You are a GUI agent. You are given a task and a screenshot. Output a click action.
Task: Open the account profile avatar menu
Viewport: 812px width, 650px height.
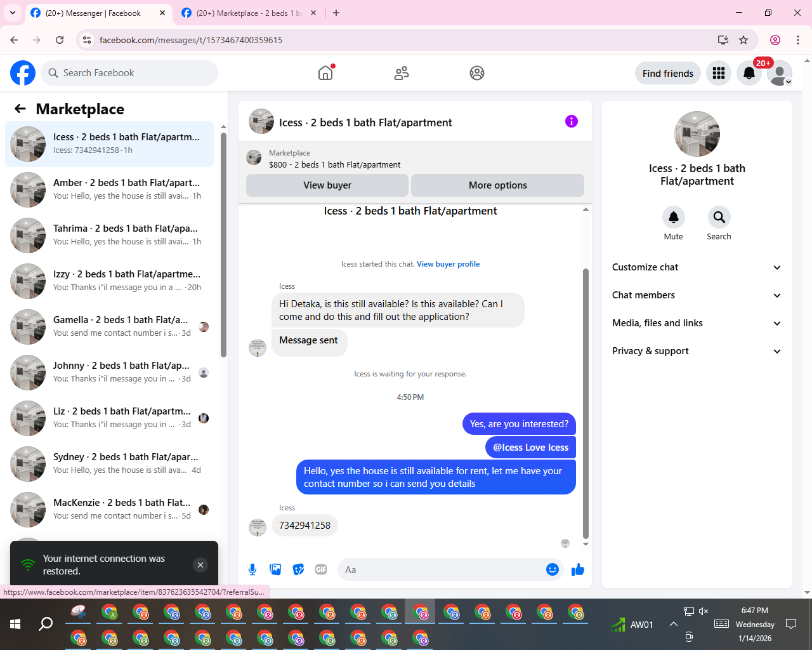(x=780, y=73)
